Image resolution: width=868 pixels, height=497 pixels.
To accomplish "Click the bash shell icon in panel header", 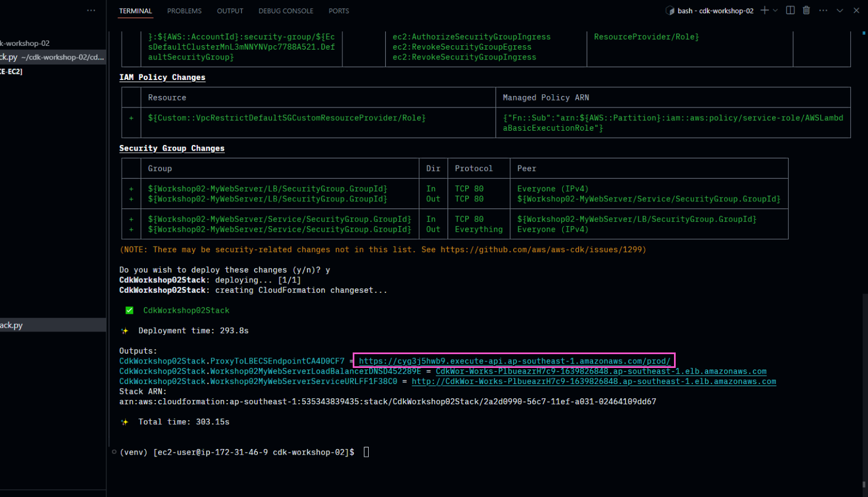I will point(670,10).
